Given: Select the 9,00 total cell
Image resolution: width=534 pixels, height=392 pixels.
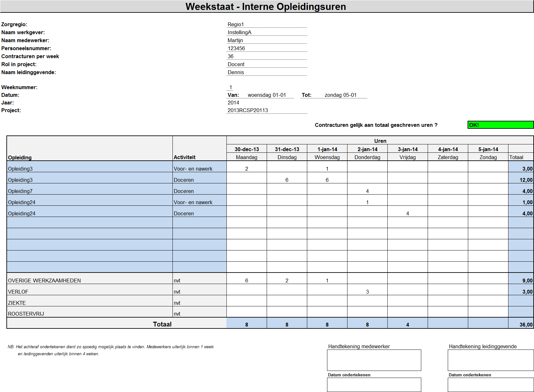Looking at the screenshot, I should pyautogui.click(x=521, y=279).
